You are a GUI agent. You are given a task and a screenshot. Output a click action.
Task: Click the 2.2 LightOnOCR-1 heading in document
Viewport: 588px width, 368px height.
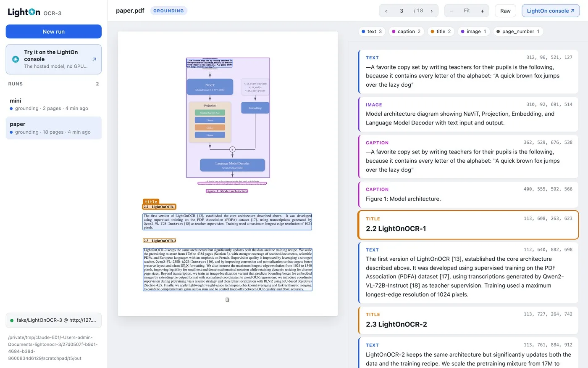[x=160, y=207]
